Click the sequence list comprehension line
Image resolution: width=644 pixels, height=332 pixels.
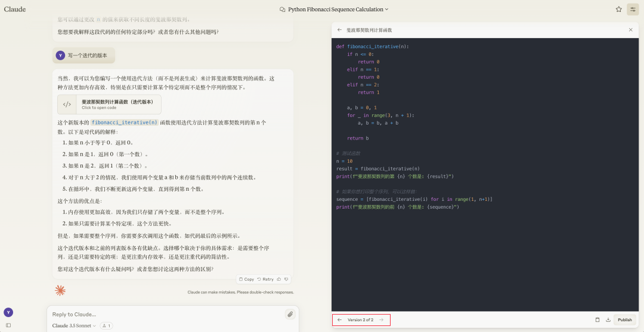pyautogui.click(x=414, y=199)
